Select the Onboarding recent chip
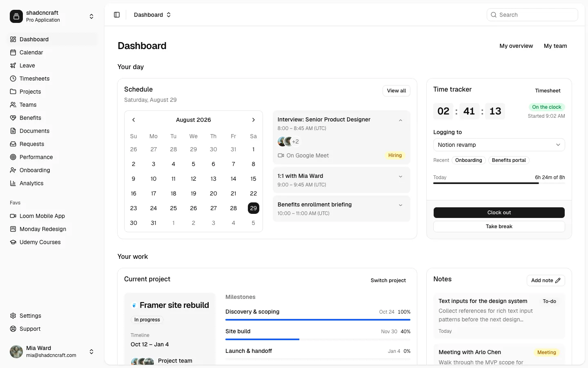Image resolution: width=588 pixels, height=368 pixels. point(469,160)
